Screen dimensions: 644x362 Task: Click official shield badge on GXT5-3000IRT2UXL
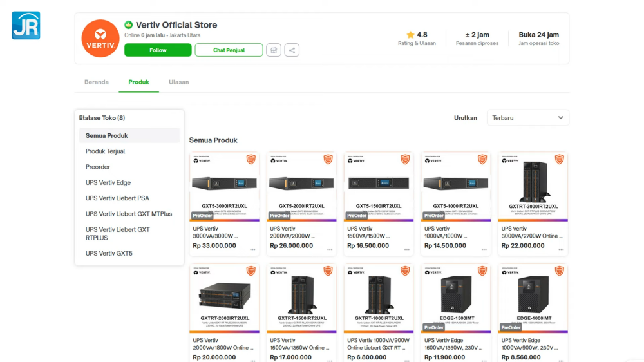[251, 159]
